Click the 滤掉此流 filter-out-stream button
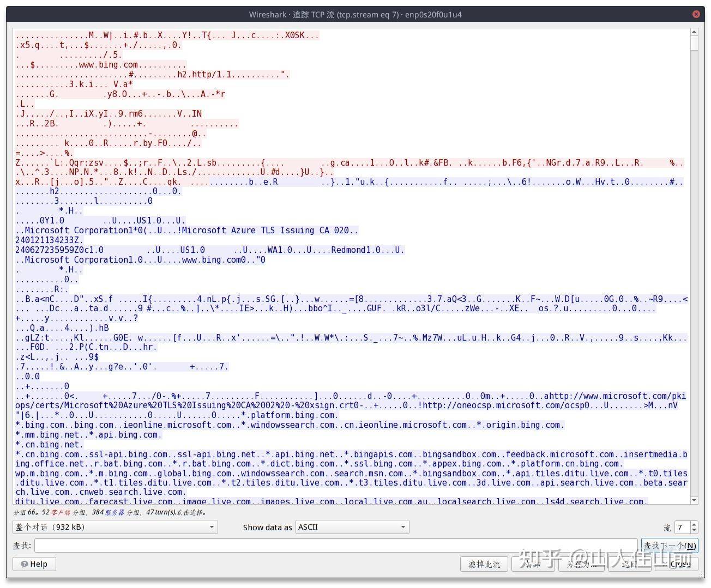 [x=484, y=564]
